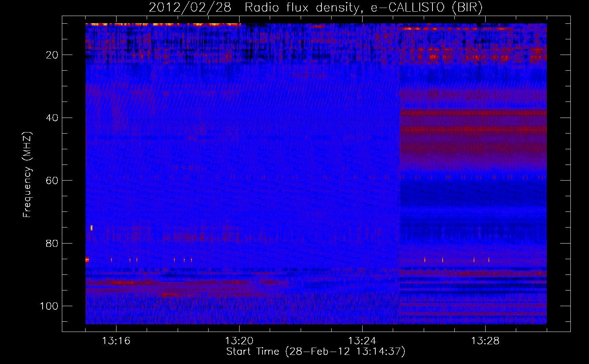
Task: Click the '13:16' time tick label
Action: point(116,341)
